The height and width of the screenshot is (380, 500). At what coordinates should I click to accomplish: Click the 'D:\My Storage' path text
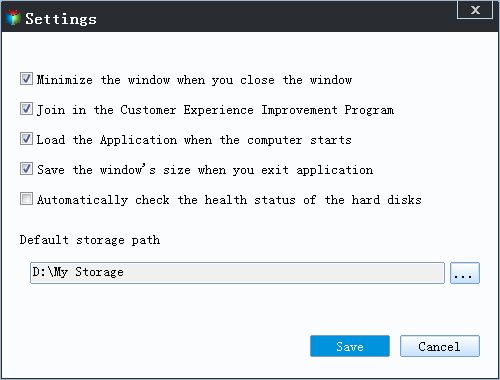78,272
